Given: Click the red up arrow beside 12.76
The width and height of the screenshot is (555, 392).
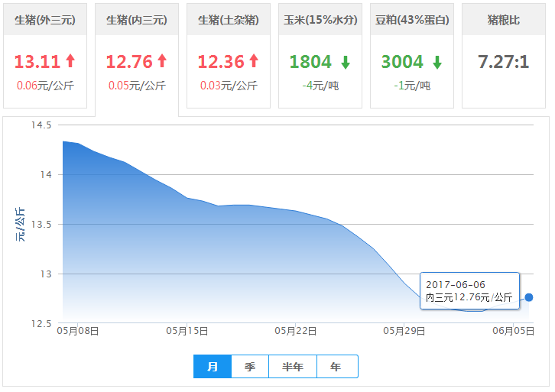Looking at the screenshot, I should coord(162,62).
